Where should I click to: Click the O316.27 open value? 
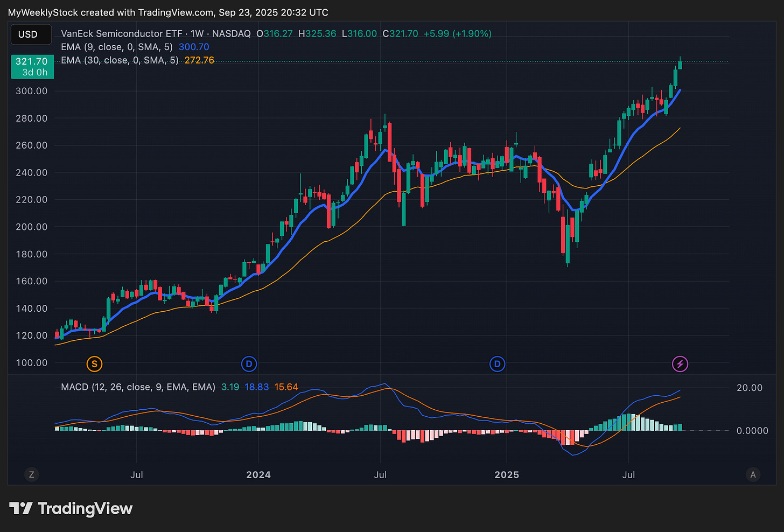(275, 33)
